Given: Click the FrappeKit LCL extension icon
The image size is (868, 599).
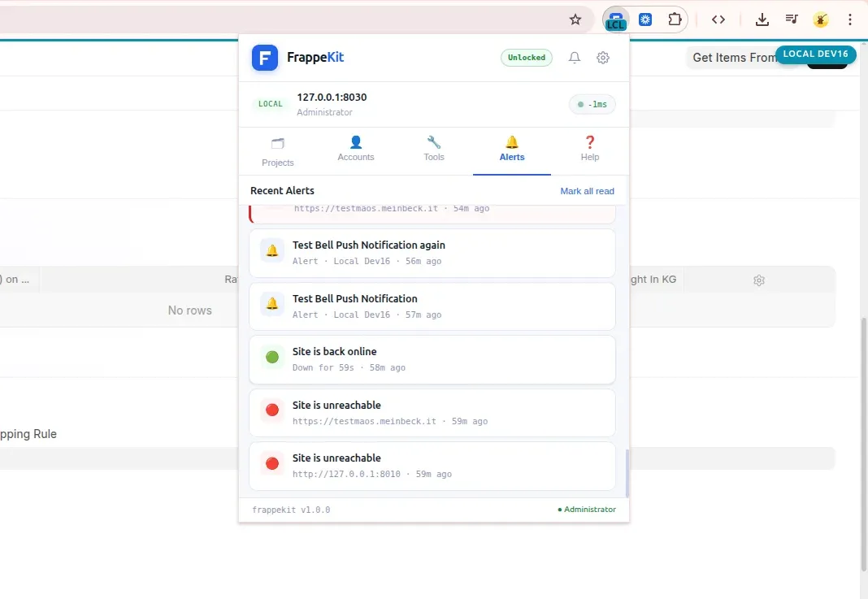Looking at the screenshot, I should 615,20.
